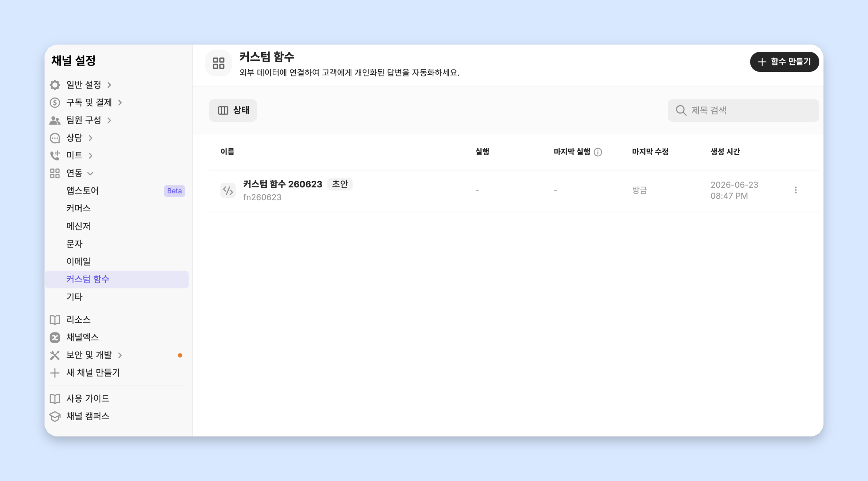Expand the 상담 chevron

tap(90, 138)
